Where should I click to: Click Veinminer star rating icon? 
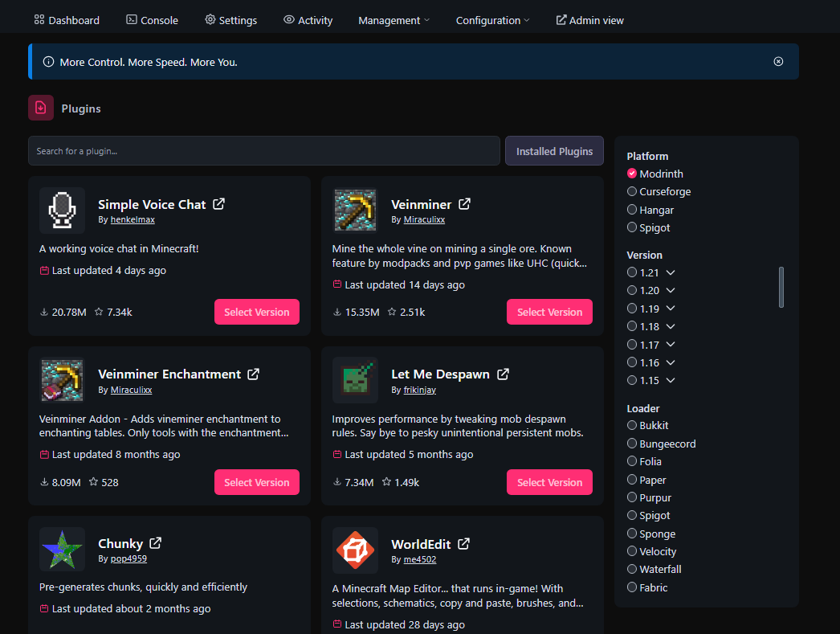(392, 312)
